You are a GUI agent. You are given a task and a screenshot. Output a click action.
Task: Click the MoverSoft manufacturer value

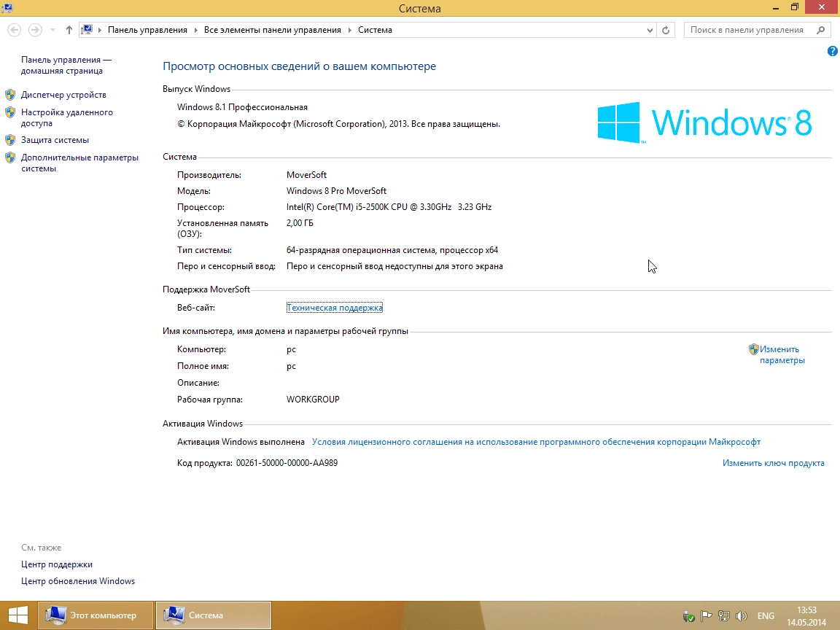[x=306, y=175]
